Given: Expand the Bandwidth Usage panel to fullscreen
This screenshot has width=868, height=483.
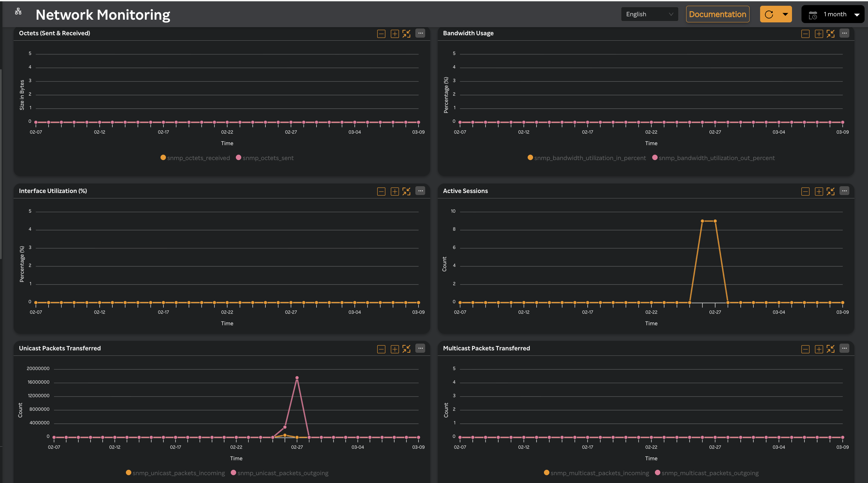Looking at the screenshot, I should (x=831, y=34).
